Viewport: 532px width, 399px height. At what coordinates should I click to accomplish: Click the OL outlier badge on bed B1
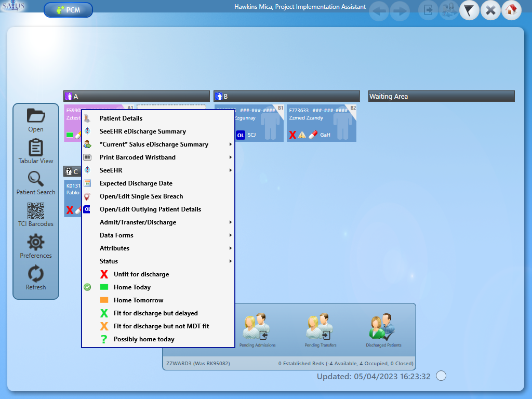pos(240,135)
